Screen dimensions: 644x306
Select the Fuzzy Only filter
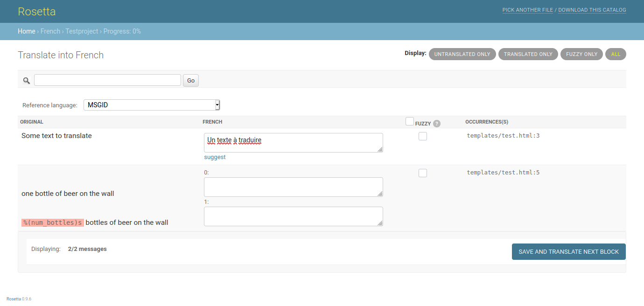[581, 54]
